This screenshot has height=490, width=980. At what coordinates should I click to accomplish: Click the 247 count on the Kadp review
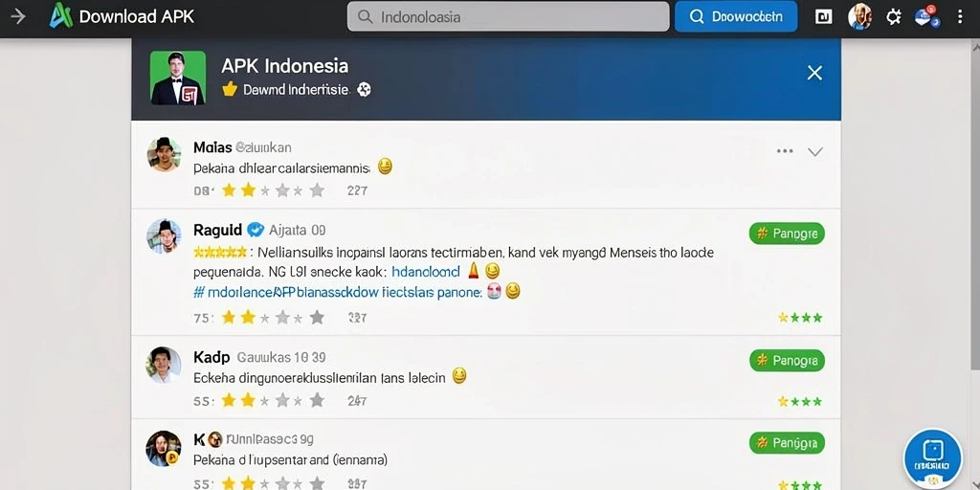(x=357, y=401)
